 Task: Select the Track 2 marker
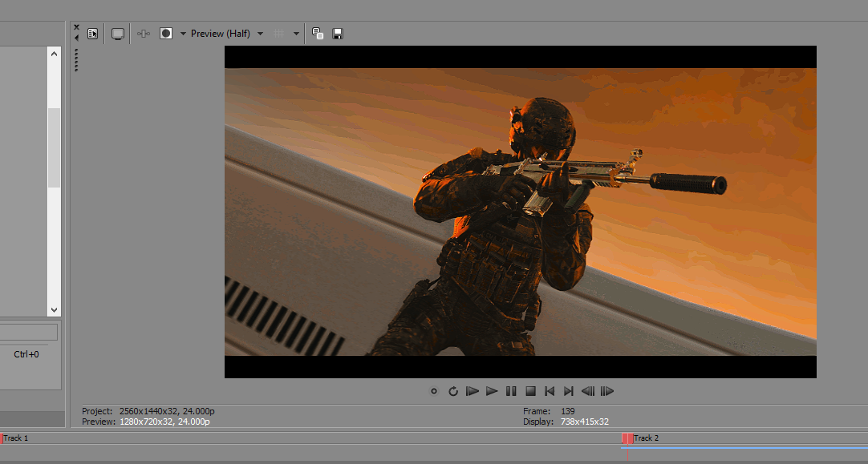pos(627,438)
